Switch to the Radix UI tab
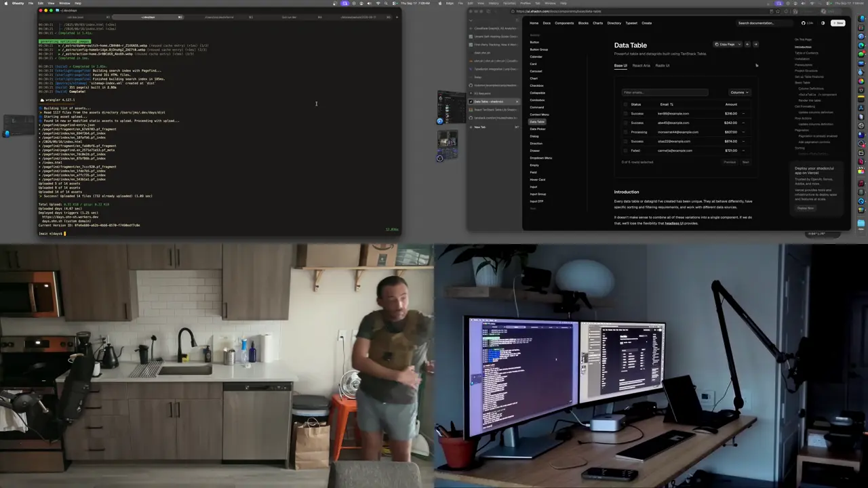 (x=663, y=66)
